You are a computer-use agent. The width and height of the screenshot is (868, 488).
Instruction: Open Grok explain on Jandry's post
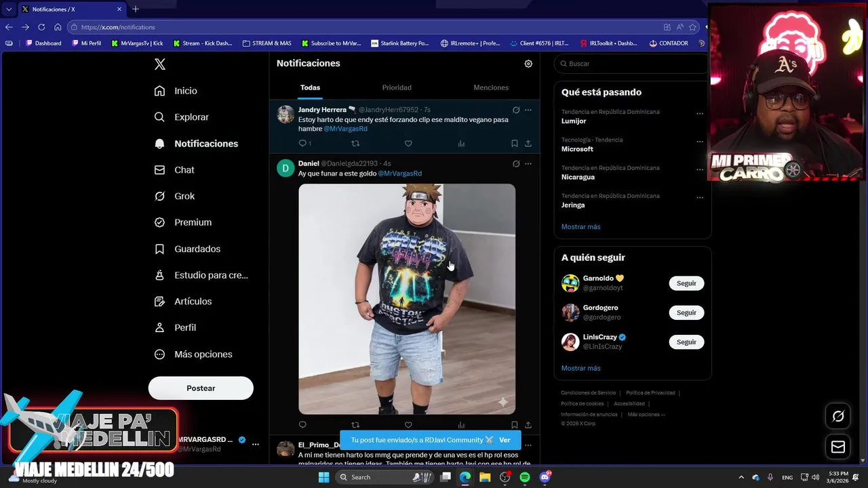tap(516, 110)
